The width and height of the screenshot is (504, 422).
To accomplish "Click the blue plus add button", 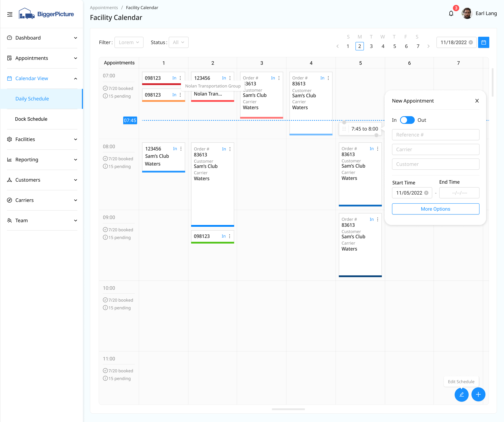I will [x=478, y=394].
